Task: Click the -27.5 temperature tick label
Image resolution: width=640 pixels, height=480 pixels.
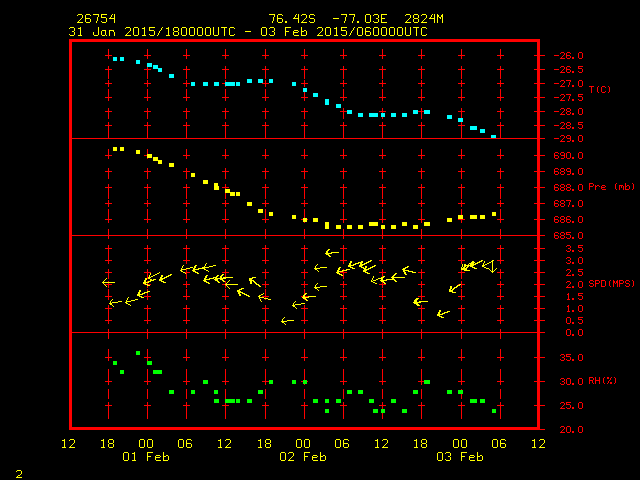Action: 568,98
